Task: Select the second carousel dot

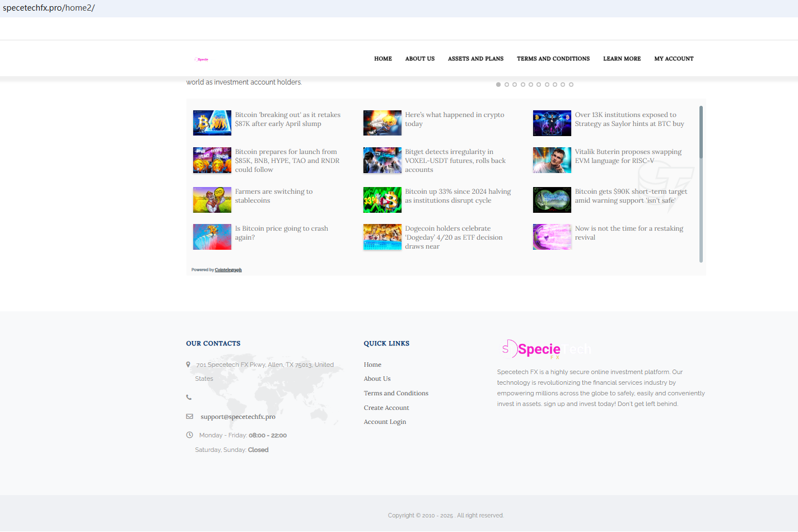Action: coord(507,85)
